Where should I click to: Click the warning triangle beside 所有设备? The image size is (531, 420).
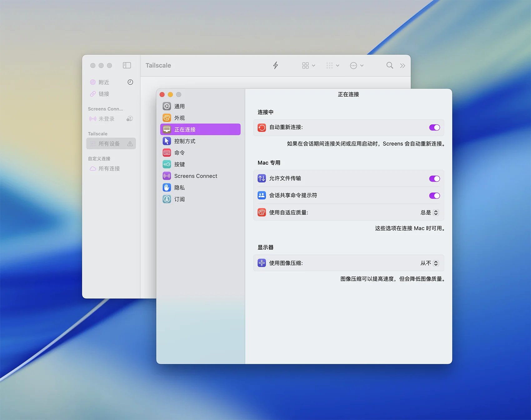point(130,144)
